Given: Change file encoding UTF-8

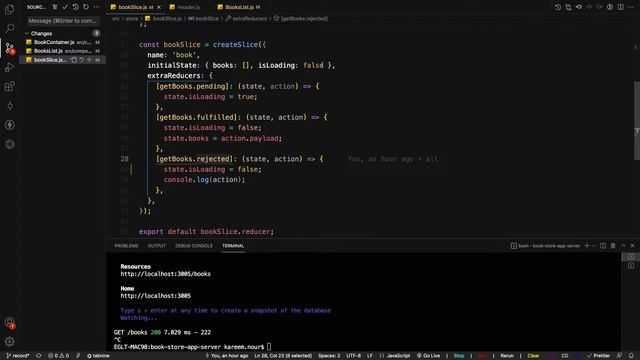Looking at the screenshot, I should (353, 356).
